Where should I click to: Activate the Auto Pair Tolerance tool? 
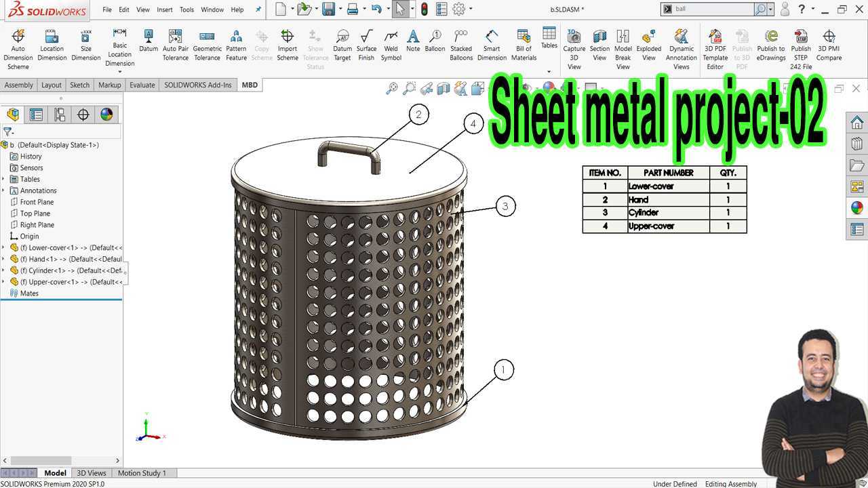pos(176,45)
